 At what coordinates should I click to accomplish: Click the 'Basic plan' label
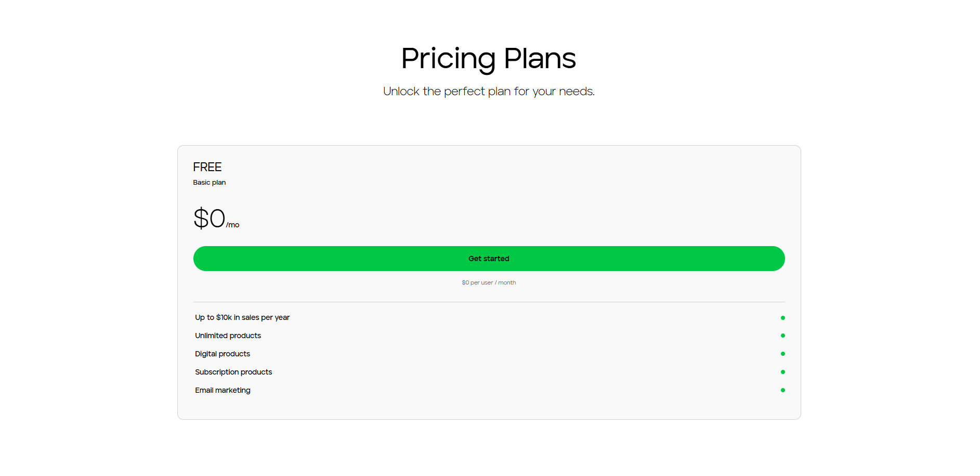tap(209, 183)
